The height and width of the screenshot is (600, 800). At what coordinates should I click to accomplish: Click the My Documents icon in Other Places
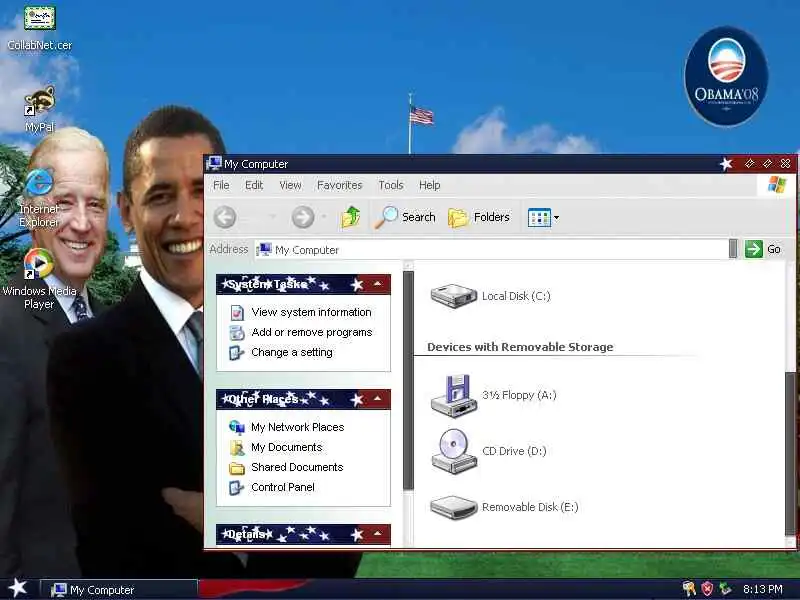237,447
